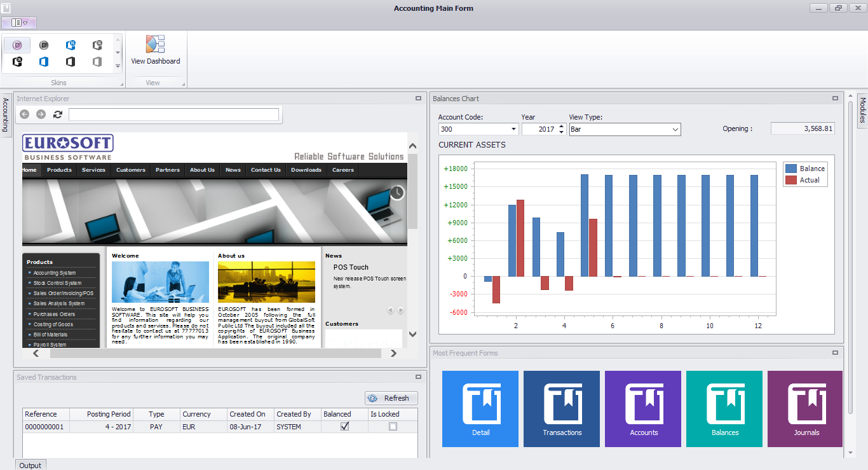Open the Accounting side tab
The height and width of the screenshot is (470, 868).
click(6, 116)
